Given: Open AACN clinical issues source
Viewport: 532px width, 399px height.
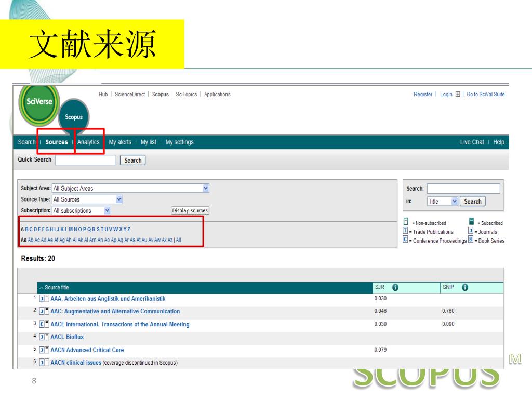Looking at the screenshot, I should [76, 363].
